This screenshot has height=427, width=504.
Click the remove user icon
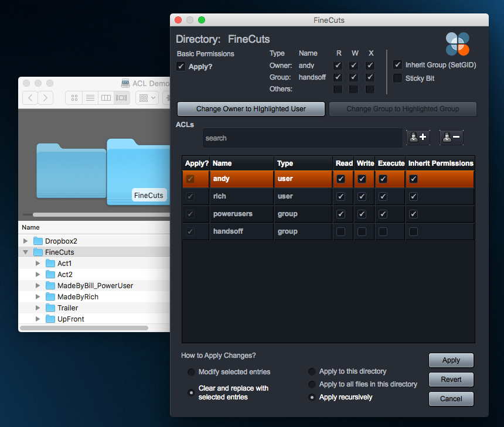(x=451, y=137)
